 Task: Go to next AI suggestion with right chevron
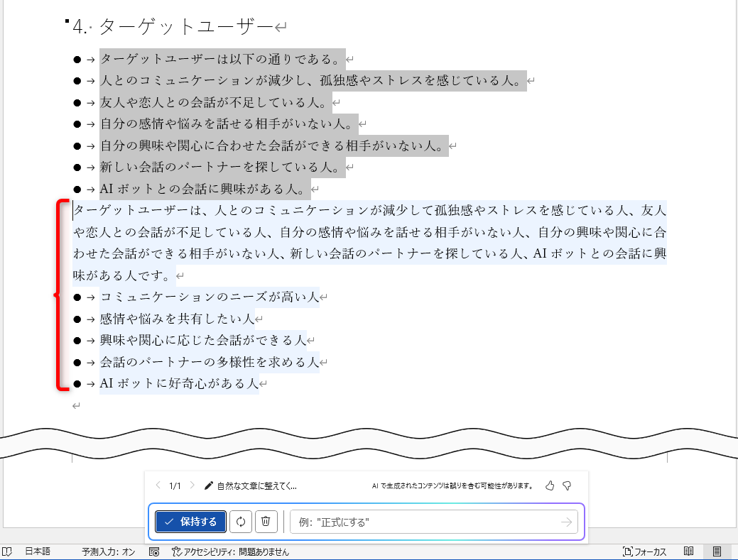(x=192, y=485)
